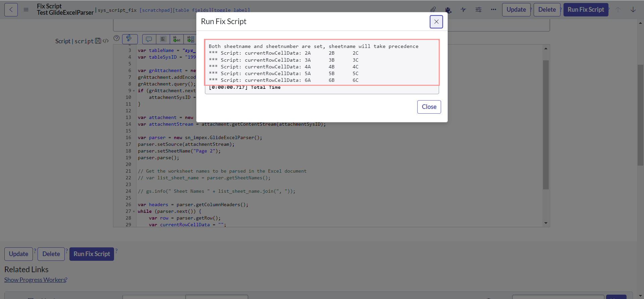The height and width of the screenshot is (299, 644).
Task: Click output line with 6A 6B 6C
Action: click(283, 80)
